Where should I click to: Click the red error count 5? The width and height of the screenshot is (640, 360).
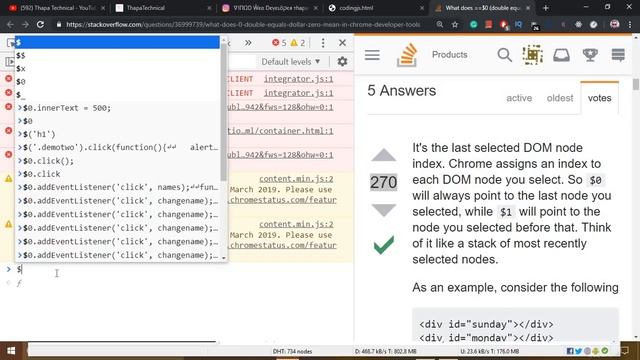click(x=280, y=43)
